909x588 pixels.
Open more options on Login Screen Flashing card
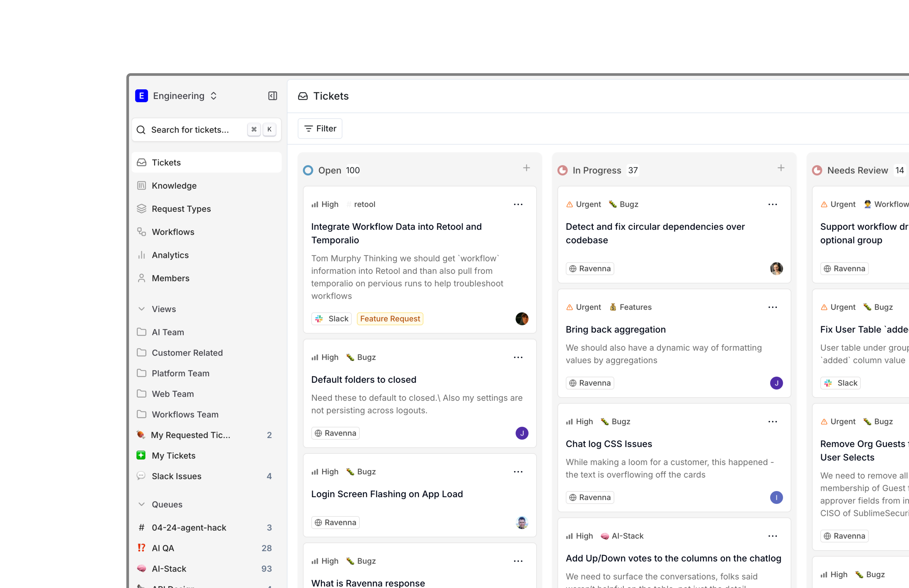click(x=518, y=472)
